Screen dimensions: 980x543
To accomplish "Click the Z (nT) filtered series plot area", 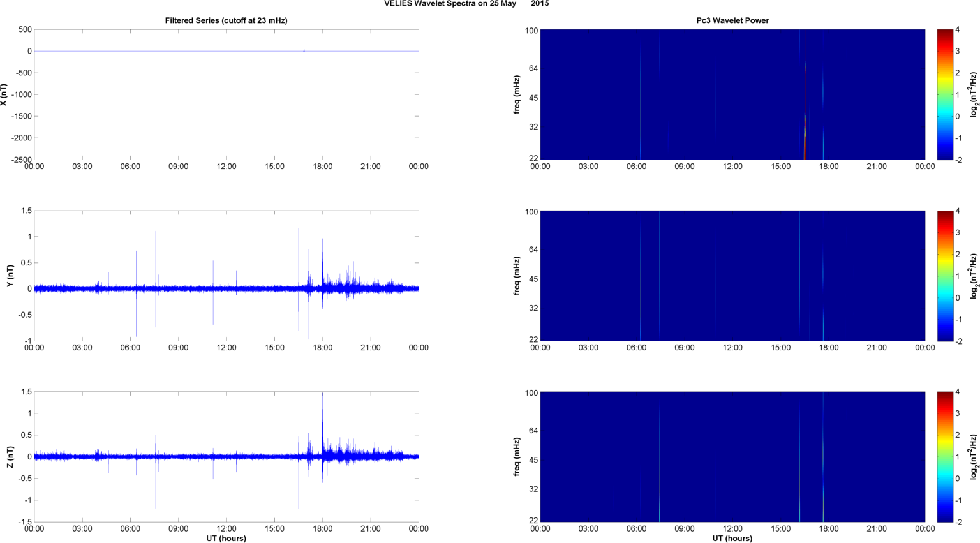I will pos(226,457).
